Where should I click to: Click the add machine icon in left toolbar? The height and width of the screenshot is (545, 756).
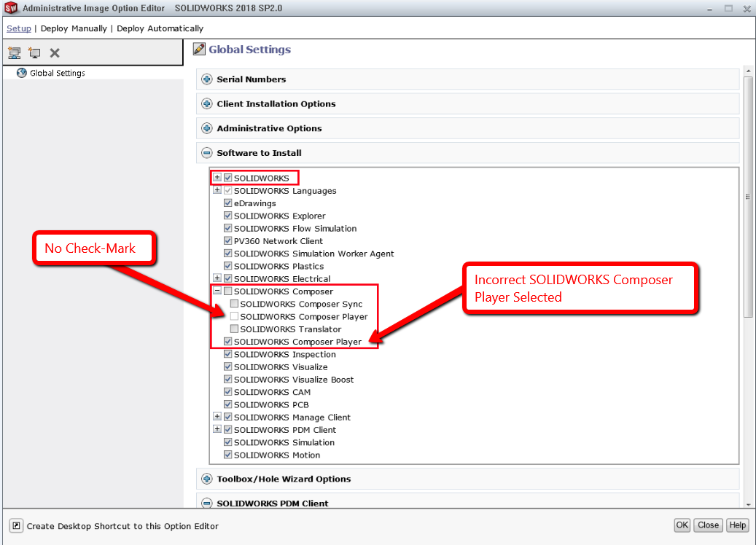(34, 53)
